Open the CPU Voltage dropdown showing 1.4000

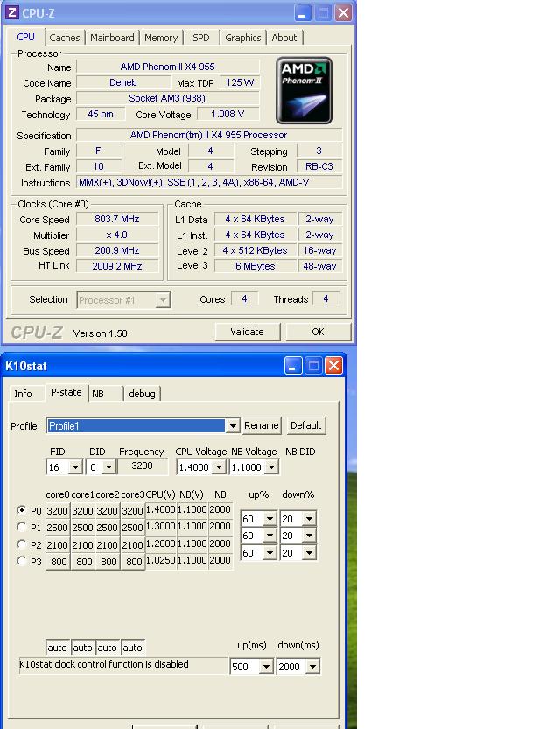(x=219, y=467)
